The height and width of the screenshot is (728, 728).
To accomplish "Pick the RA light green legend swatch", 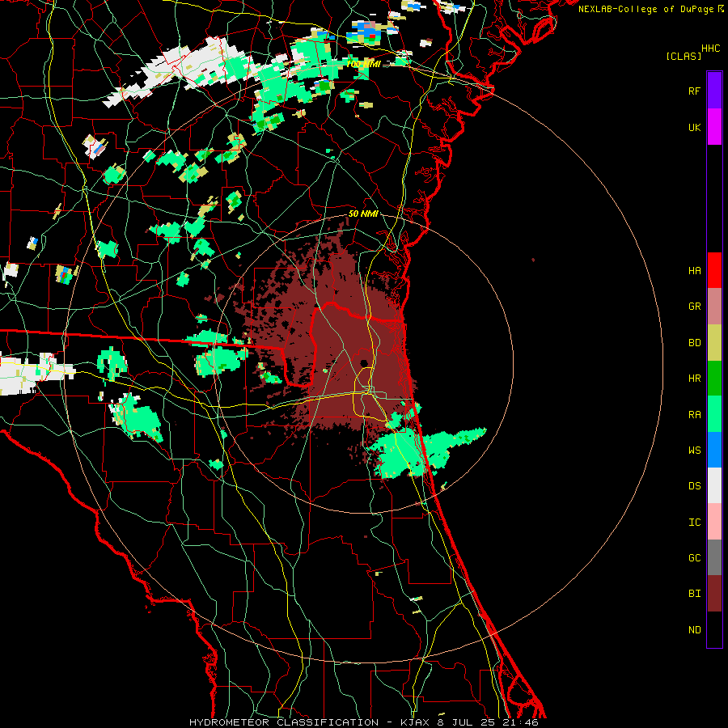I will (714, 413).
